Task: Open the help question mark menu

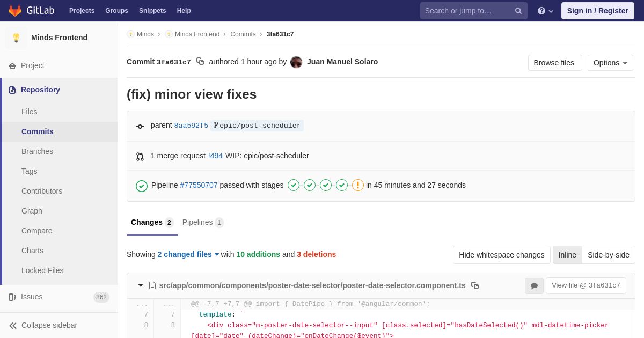Action: pyautogui.click(x=545, y=11)
